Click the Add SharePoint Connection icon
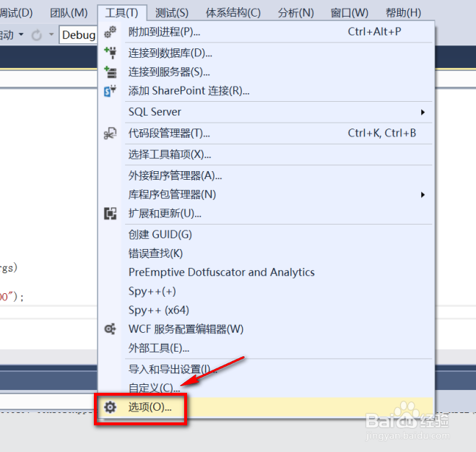This screenshot has width=476, height=452. point(110,91)
